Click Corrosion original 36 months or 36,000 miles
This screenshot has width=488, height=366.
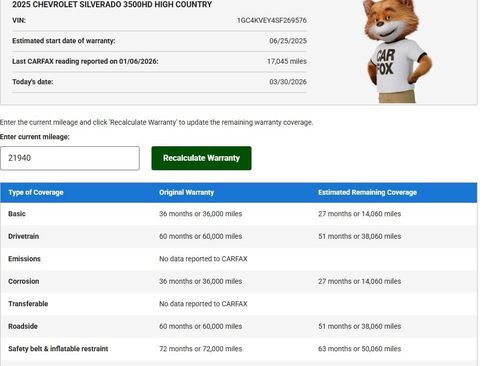point(200,281)
